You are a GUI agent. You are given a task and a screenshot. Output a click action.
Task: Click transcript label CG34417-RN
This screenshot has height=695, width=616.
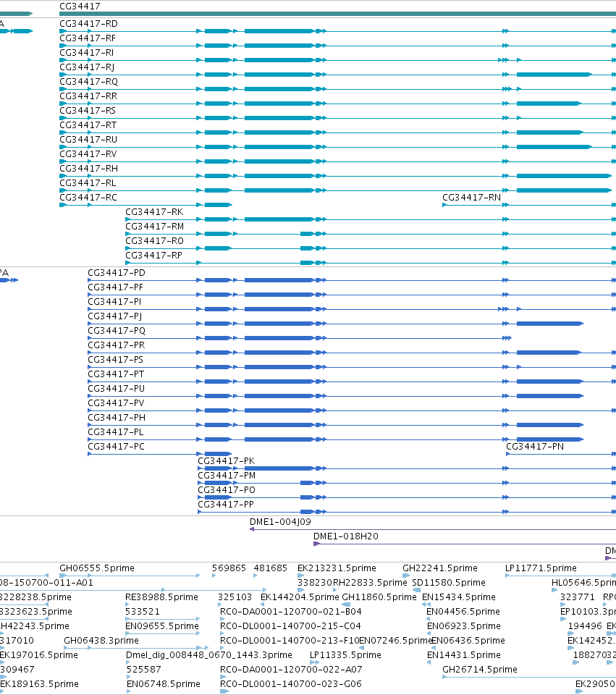[x=471, y=198]
